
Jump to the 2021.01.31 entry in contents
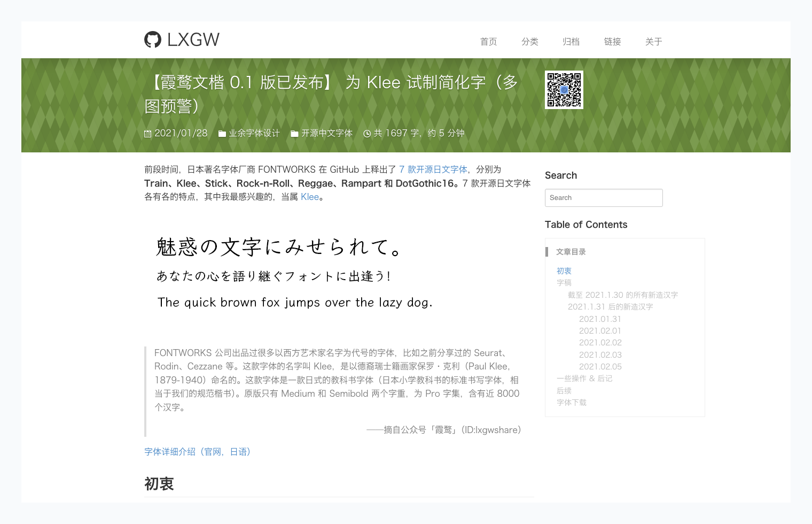[600, 319]
